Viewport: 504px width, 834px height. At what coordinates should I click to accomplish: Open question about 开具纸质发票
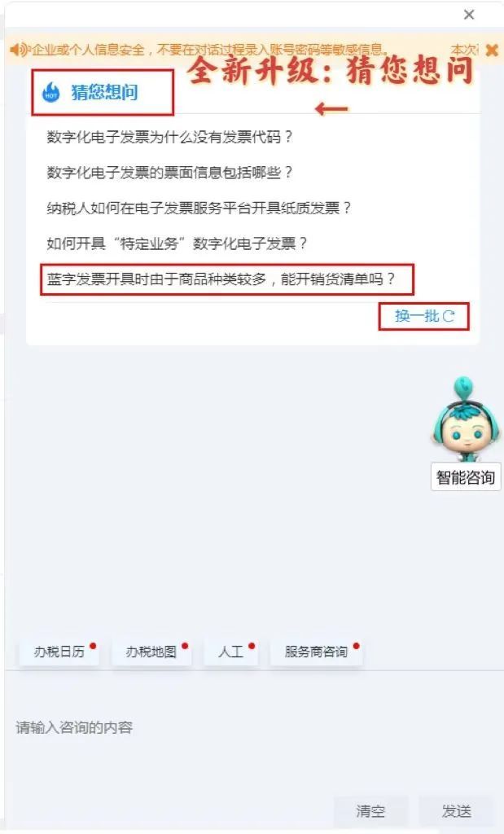(x=199, y=208)
